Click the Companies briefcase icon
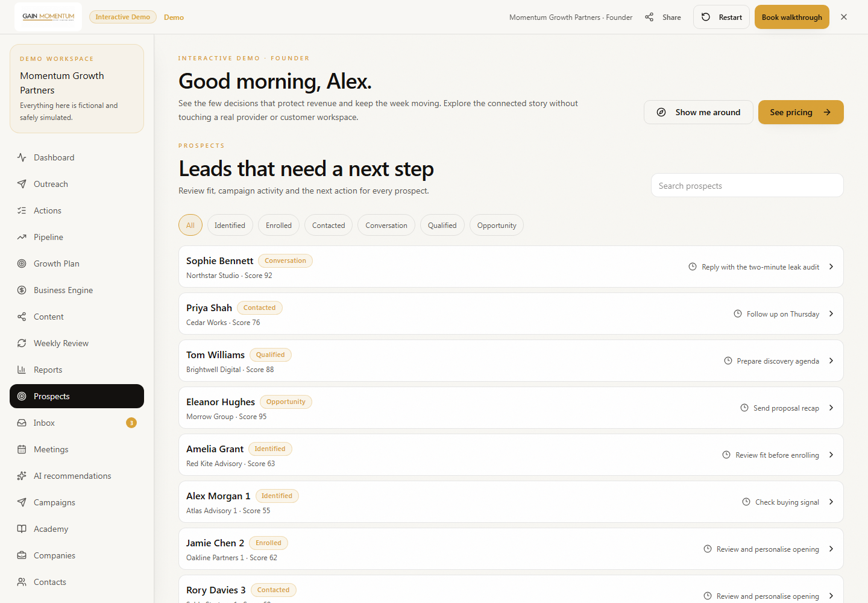This screenshot has width=868, height=603. click(x=22, y=555)
